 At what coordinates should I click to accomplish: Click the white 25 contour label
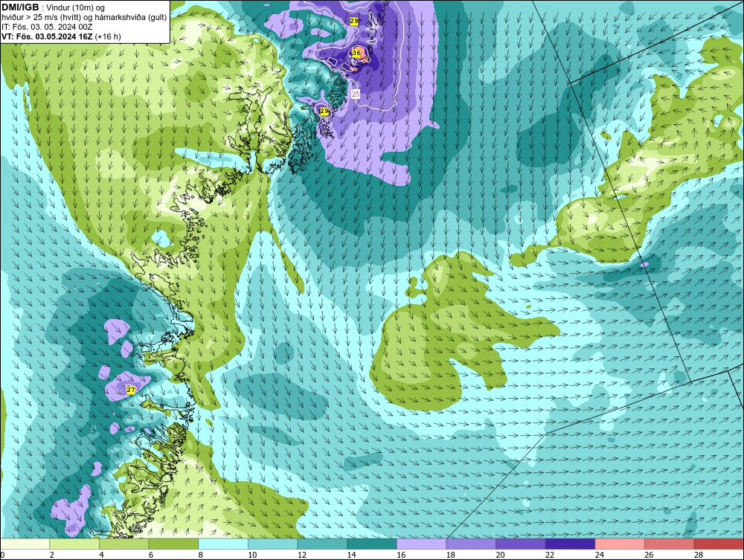click(x=356, y=94)
